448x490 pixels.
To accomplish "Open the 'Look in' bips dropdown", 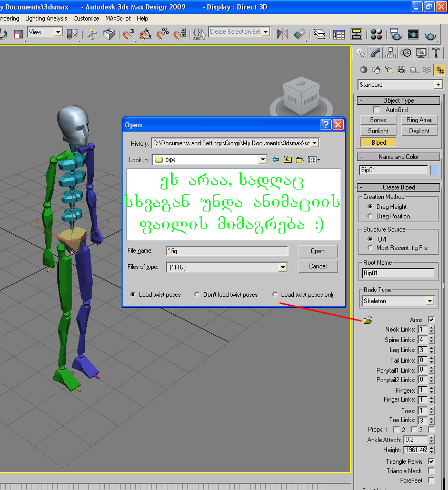I will pyautogui.click(x=263, y=159).
